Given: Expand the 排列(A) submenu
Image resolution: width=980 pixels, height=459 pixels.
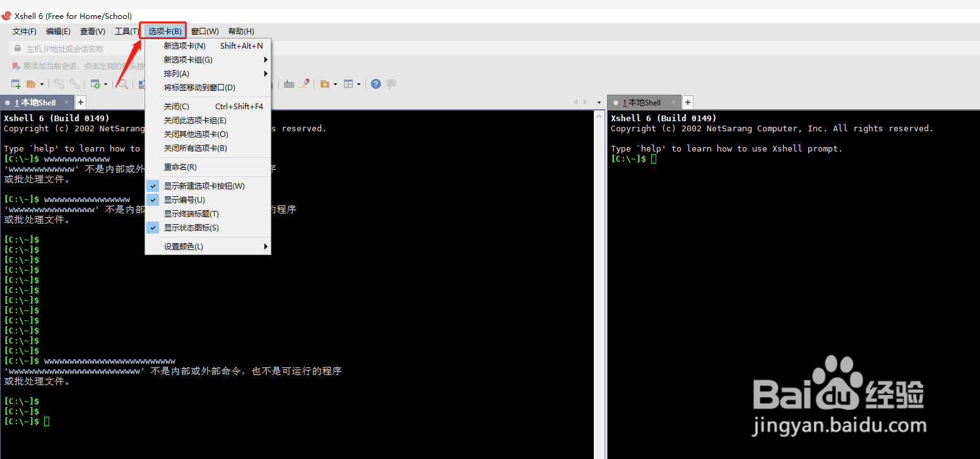Looking at the screenshot, I should (x=208, y=73).
